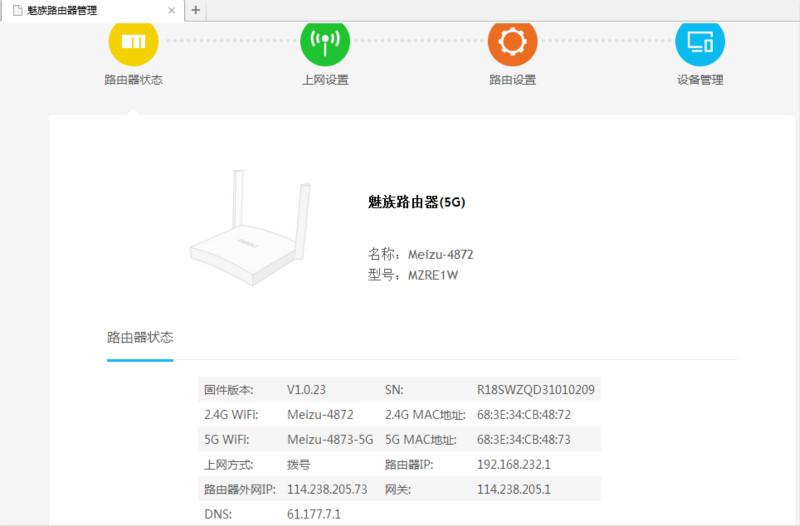The width and height of the screenshot is (800, 526).
Task: Click the 2.4G WiFi value Meizu-4872
Action: click(320, 414)
